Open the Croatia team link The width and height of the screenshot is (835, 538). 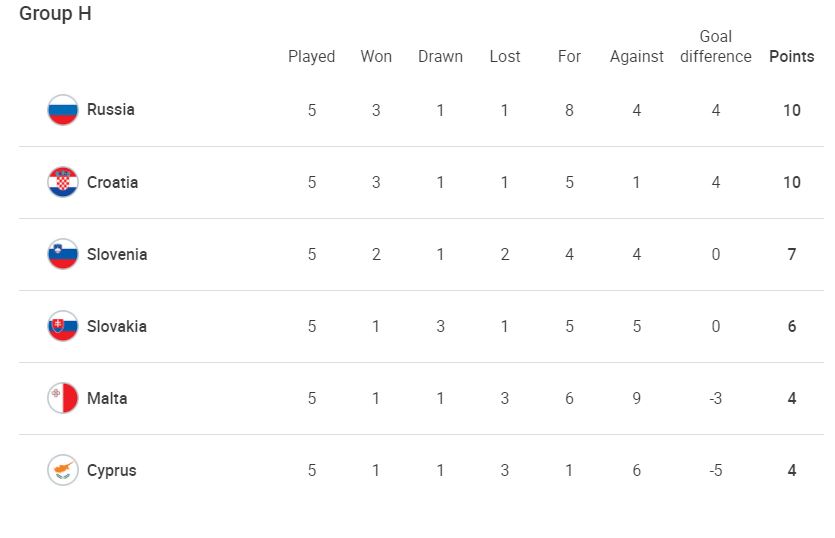pyautogui.click(x=113, y=182)
